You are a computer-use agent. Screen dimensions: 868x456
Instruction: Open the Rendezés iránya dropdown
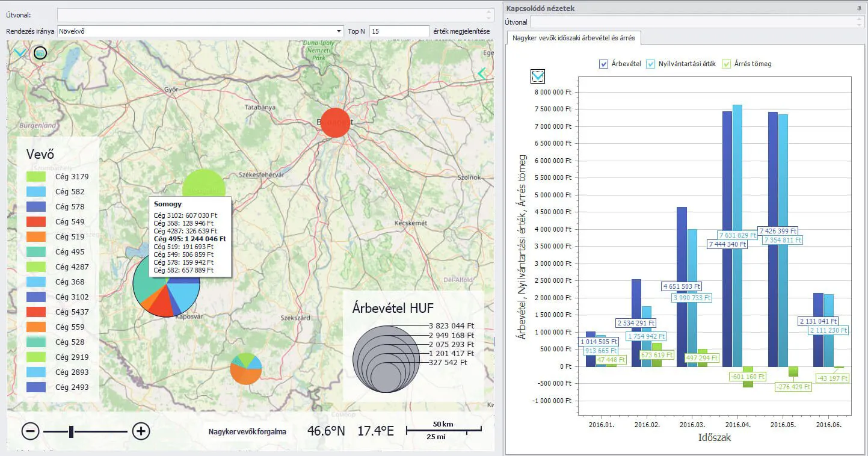[339, 31]
